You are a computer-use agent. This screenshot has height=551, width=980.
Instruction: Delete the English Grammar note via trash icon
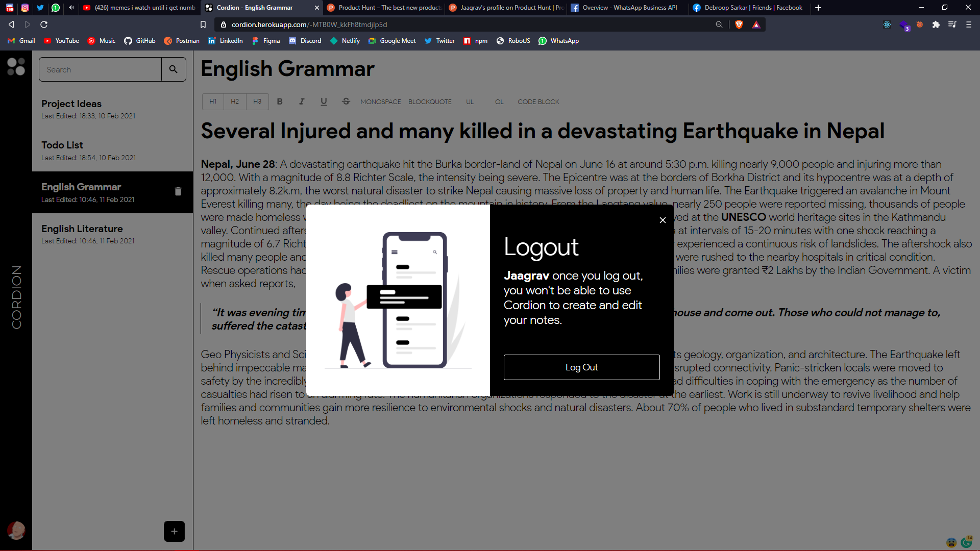tap(178, 191)
